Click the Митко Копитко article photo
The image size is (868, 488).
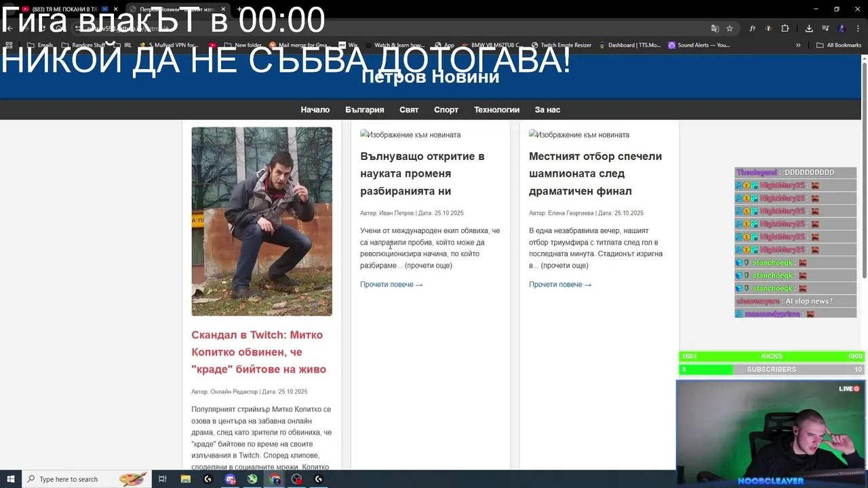click(x=262, y=222)
